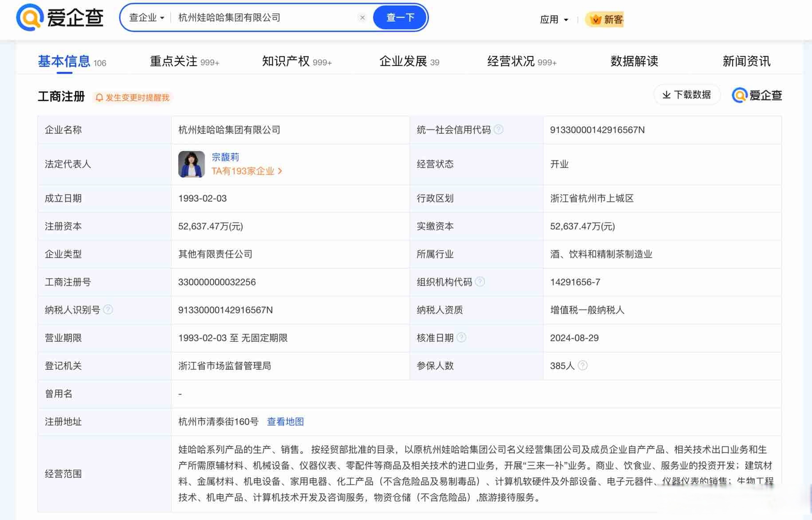Open the 知识产权 tab

point(297,62)
